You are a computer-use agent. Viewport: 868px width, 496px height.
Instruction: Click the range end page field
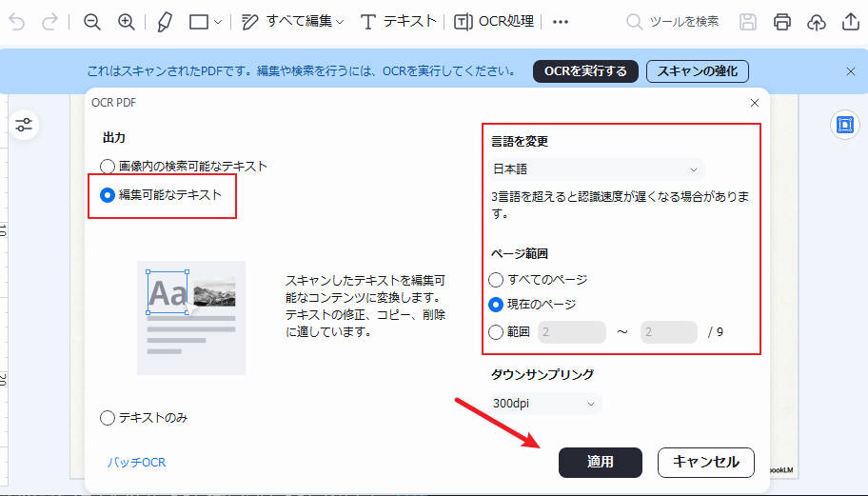pos(669,332)
